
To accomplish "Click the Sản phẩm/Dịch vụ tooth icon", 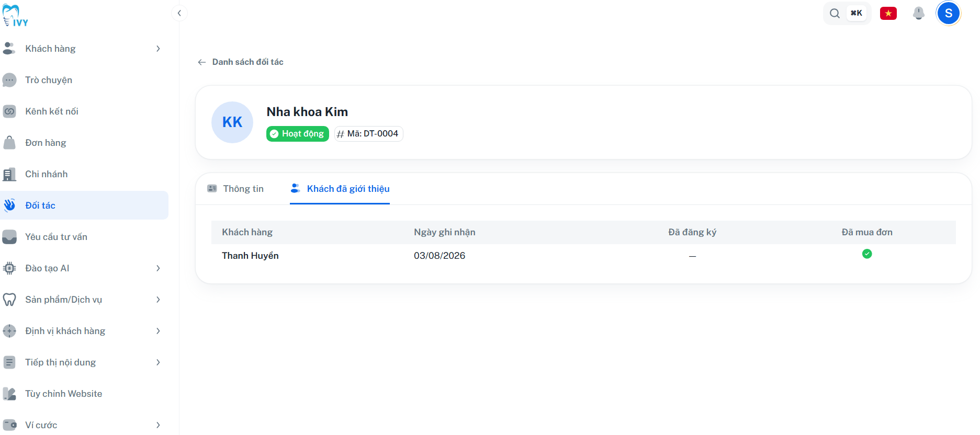I will coord(9,300).
